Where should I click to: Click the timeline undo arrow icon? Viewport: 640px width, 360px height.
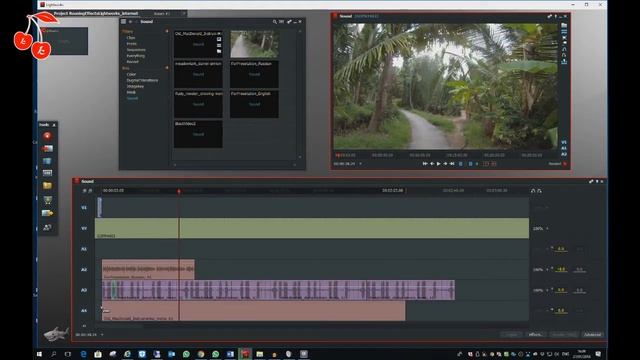[x=533, y=191]
